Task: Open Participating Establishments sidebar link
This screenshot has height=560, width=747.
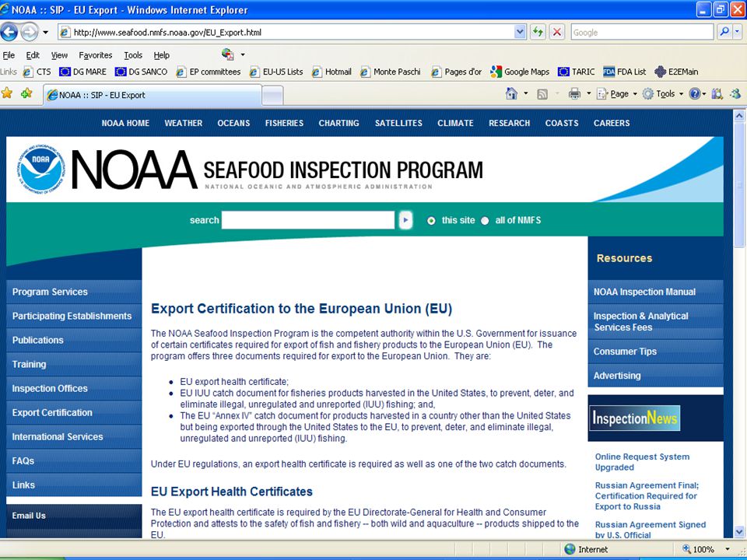Action: (x=74, y=316)
